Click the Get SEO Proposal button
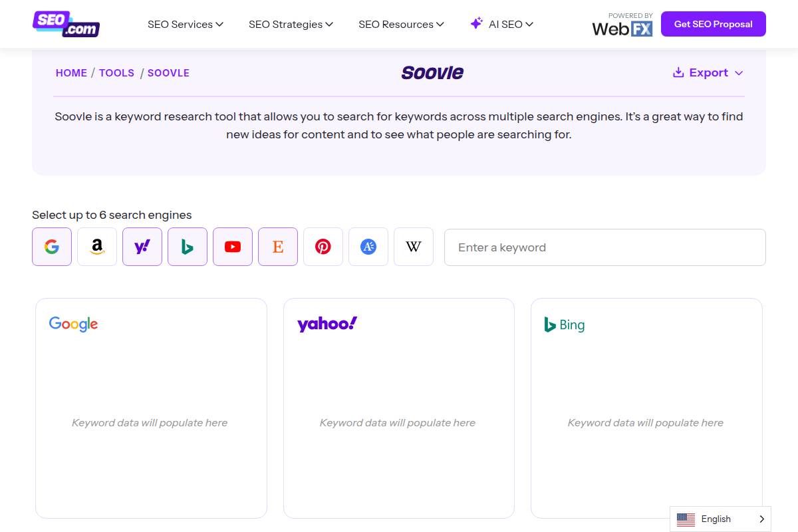This screenshot has height=532, width=798. point(713,24)
